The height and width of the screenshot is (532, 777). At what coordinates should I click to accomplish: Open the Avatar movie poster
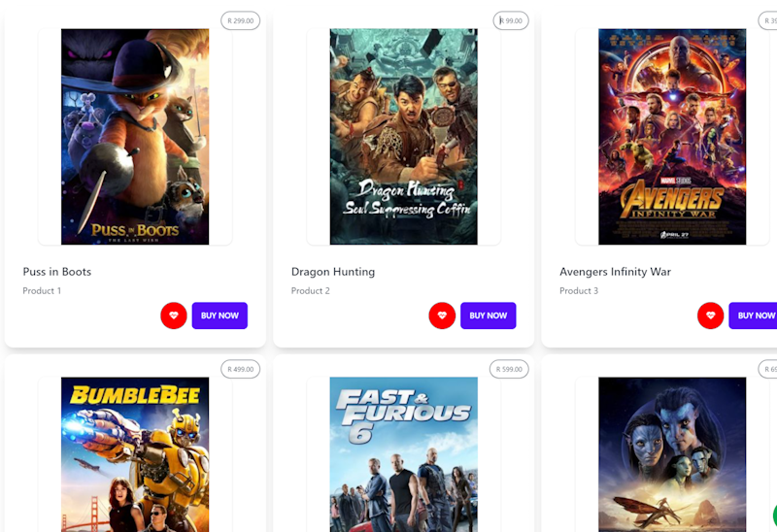[672, 454]
